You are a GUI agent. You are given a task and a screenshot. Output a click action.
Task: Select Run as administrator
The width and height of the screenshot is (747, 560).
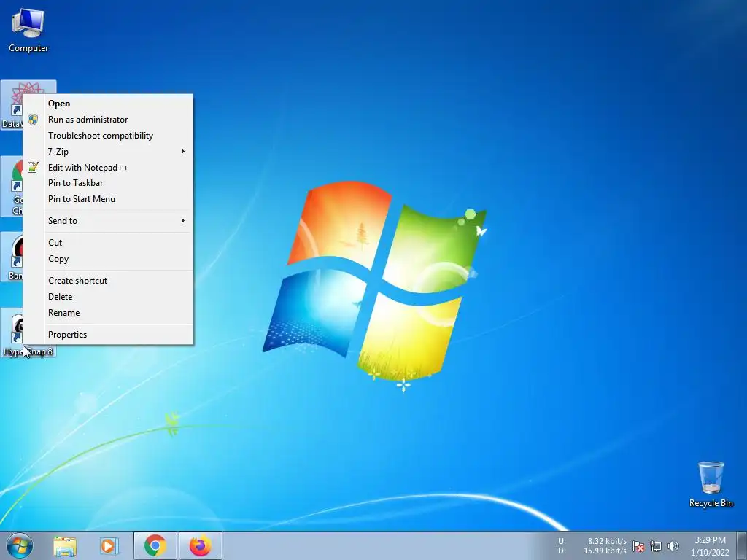point(108,120)
